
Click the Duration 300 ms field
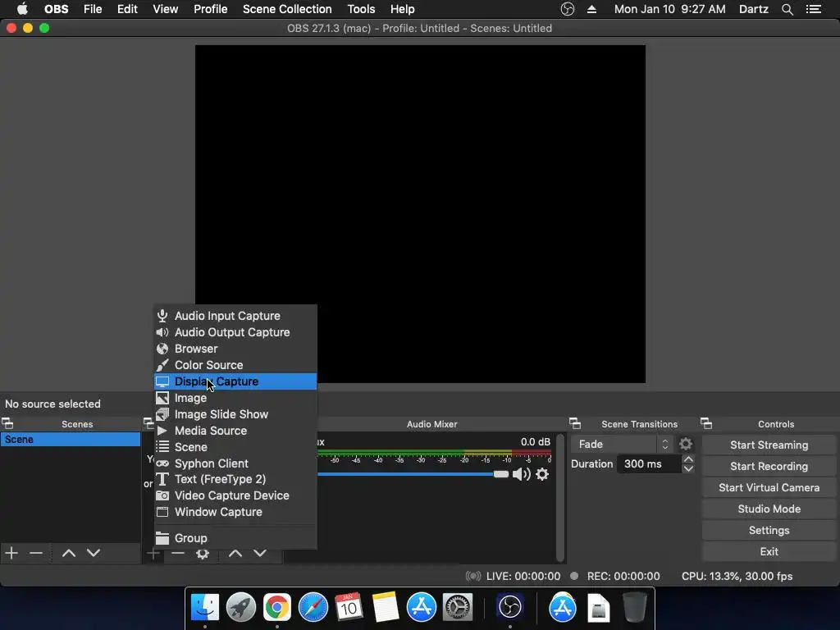(649, 464)
